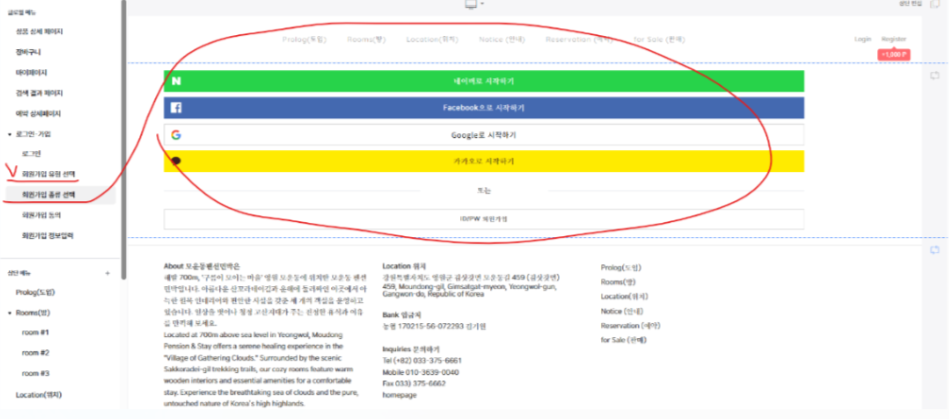949x419 pixels.
Task: Click the 또는 divider label
Action: click(484, 191)
